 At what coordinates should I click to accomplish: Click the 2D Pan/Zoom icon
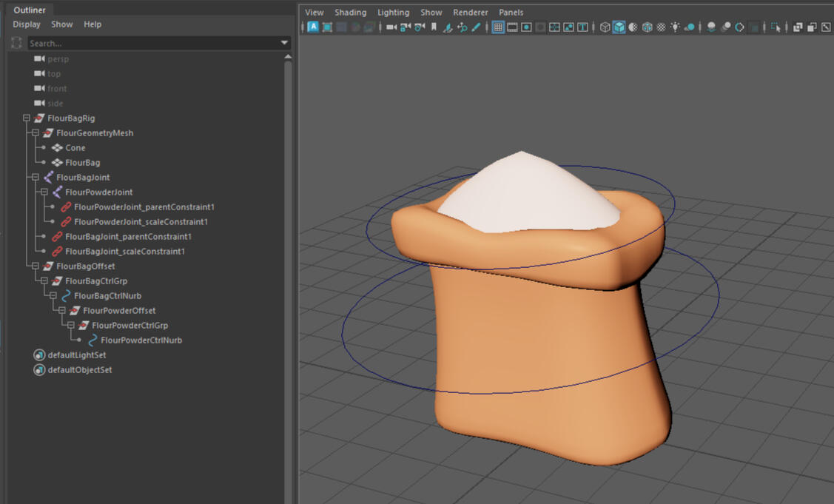coord(462,27)
